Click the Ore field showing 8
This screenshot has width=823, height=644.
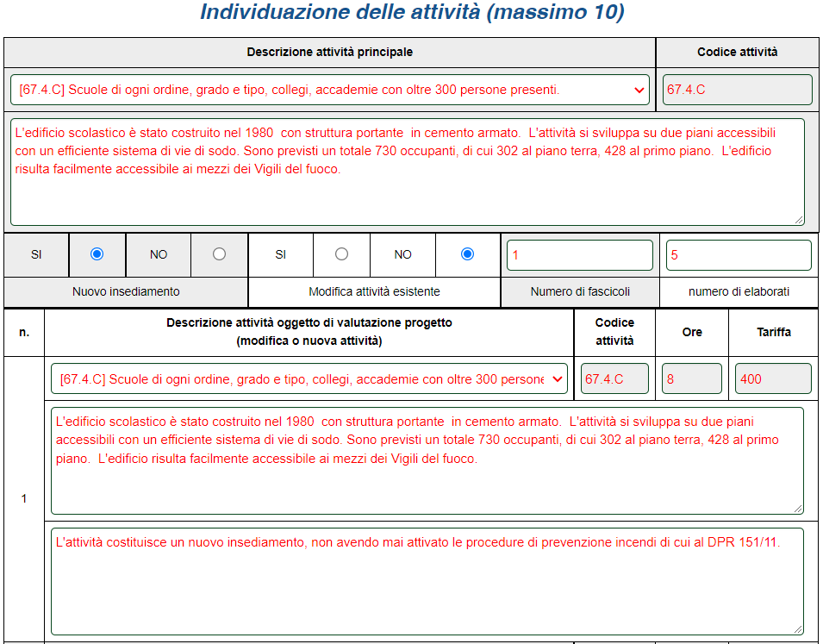692,378
